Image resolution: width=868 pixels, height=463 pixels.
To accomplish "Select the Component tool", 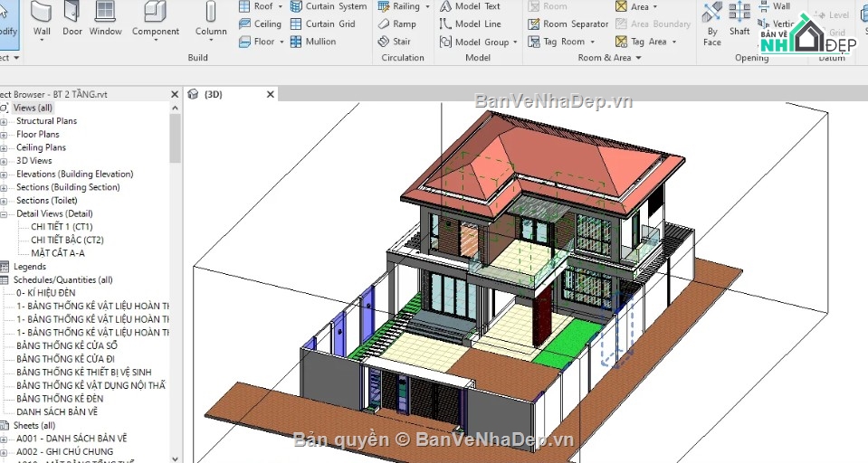I will (156, 22).
